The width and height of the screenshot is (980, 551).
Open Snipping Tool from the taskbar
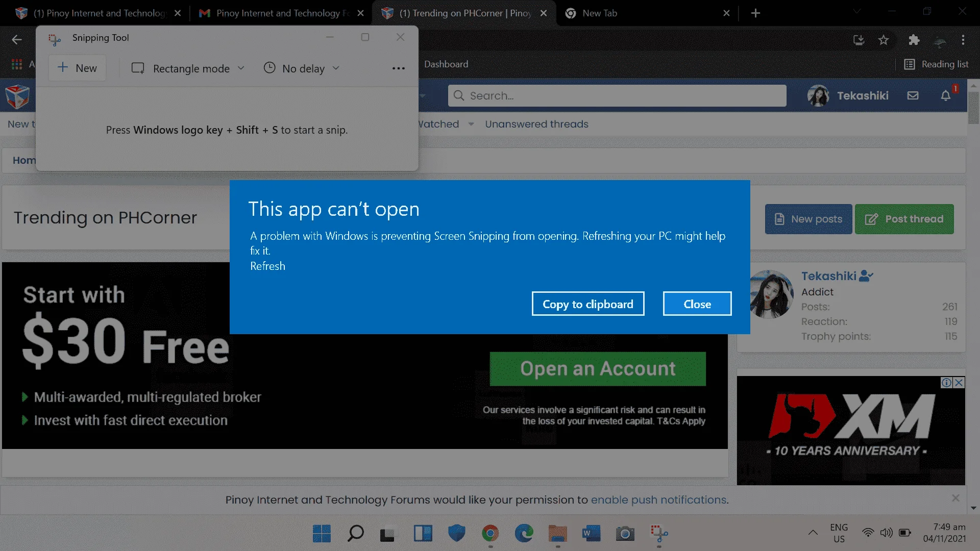tap(658, 534)
